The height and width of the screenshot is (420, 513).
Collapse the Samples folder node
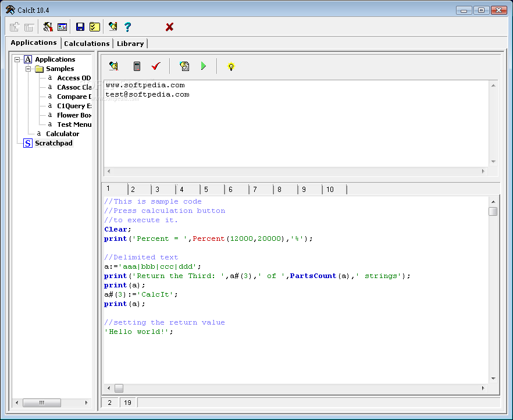pyautogui.click(x=28, y=69)
